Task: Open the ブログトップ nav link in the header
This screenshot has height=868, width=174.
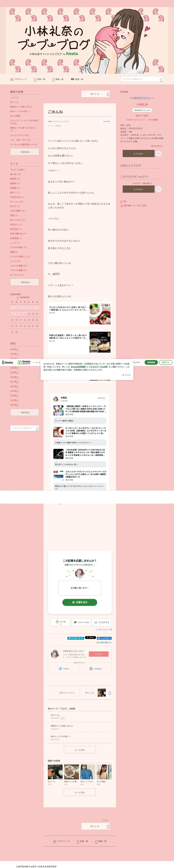Action: tap(19, 79)
